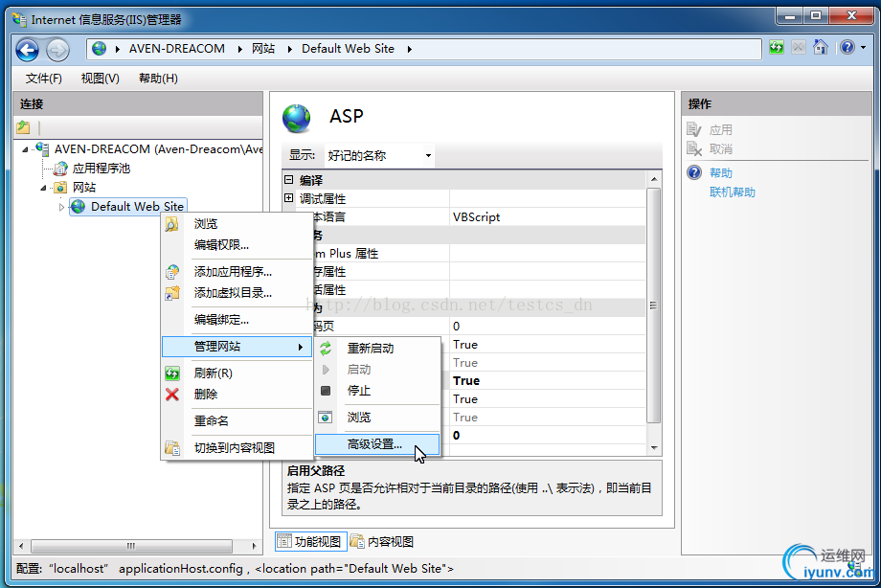Click 网站 in the address breadcrumb
The height and width of the screenshot is (588, 881).
tap(263, 49)
